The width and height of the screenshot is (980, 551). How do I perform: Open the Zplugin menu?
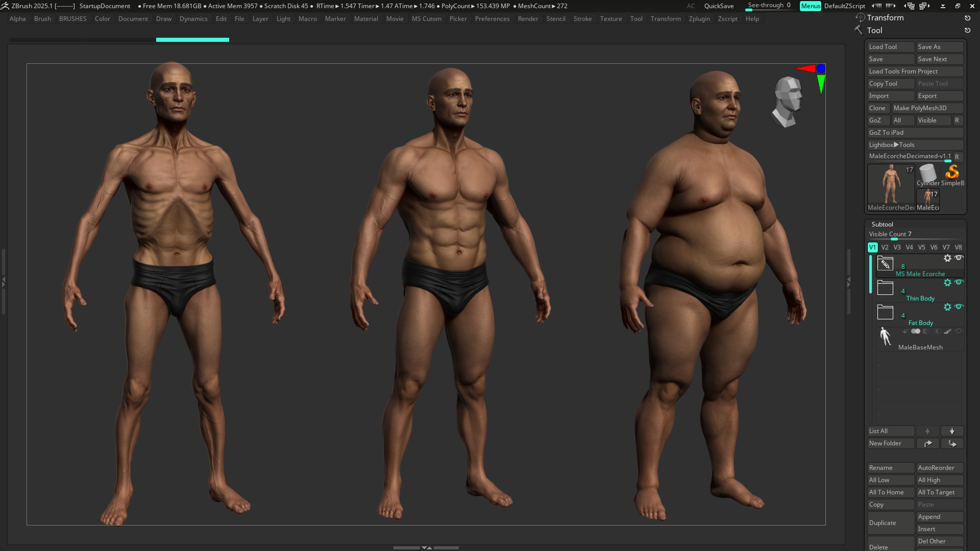699,19
